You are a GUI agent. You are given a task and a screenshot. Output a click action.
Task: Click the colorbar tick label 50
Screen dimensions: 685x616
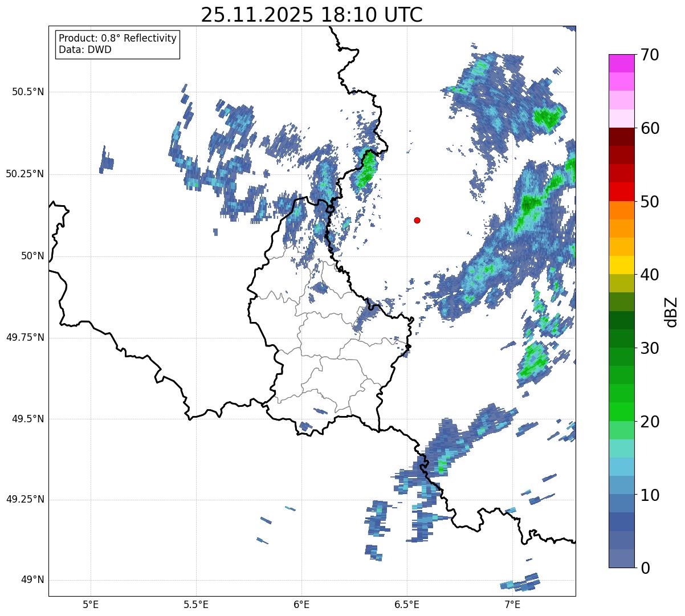[649, 202]
